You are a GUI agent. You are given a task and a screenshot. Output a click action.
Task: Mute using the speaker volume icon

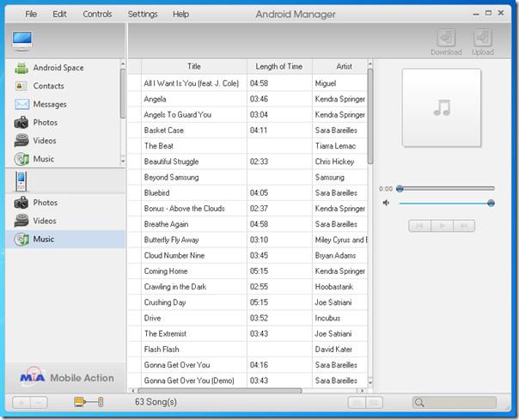pos(386,203)
